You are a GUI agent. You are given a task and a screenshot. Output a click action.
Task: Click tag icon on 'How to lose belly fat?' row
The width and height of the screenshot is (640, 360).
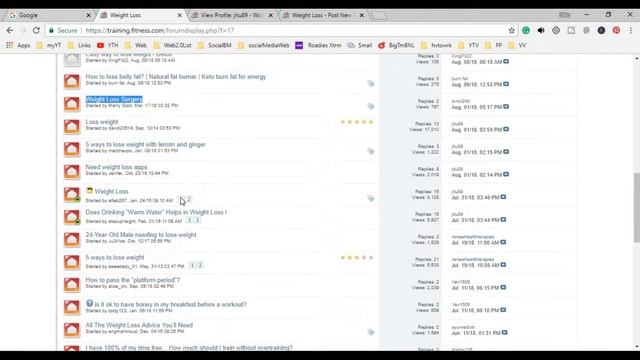click(371, 84)
